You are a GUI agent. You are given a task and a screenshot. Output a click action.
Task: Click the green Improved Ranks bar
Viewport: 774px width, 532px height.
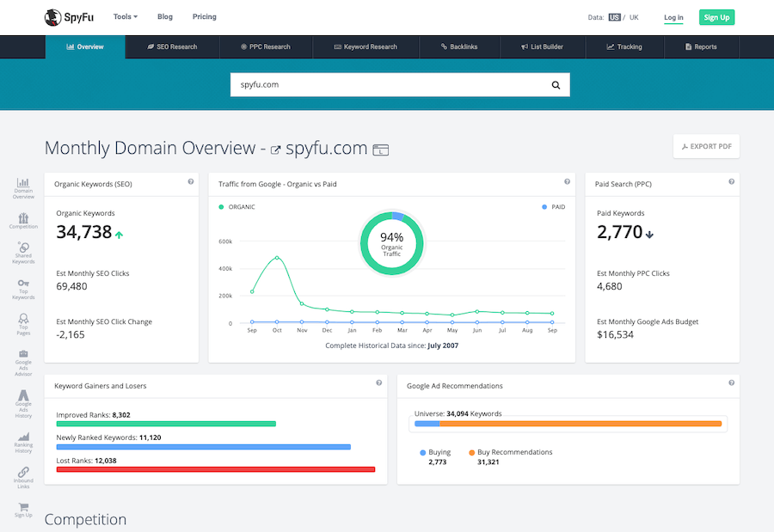pos(166,424)
